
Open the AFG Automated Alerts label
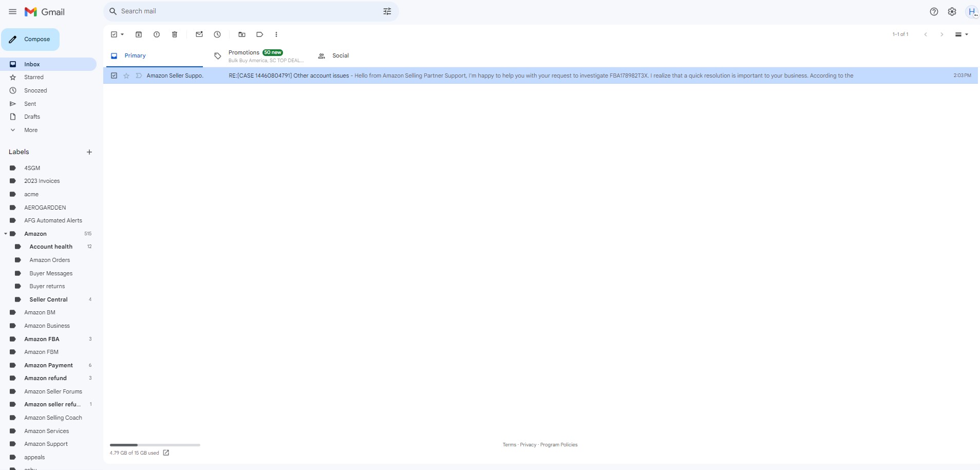tap(53, 220)
